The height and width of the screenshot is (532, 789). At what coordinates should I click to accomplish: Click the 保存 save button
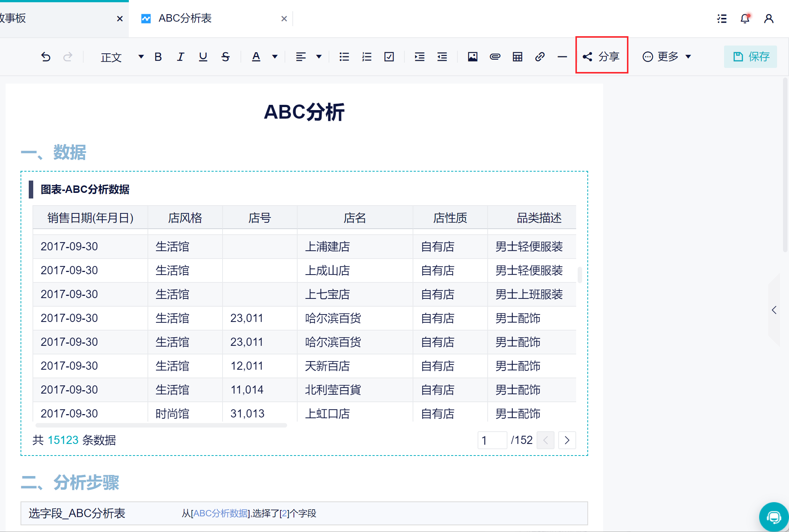click(x=751, y=57)
